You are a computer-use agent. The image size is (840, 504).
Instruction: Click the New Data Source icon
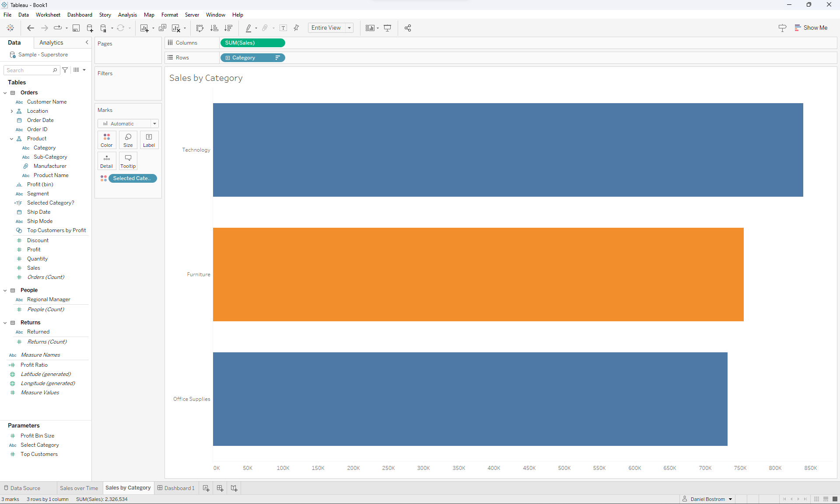(90, 28)
